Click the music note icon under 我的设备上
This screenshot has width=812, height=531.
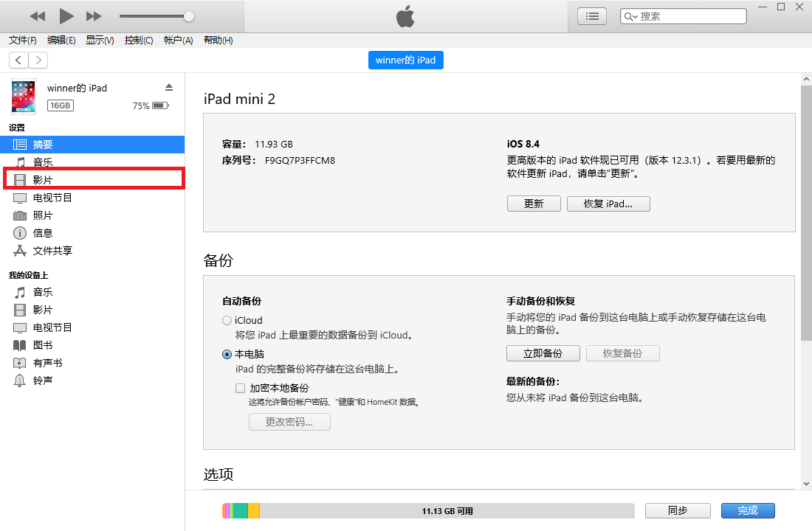tap(20, 292)
